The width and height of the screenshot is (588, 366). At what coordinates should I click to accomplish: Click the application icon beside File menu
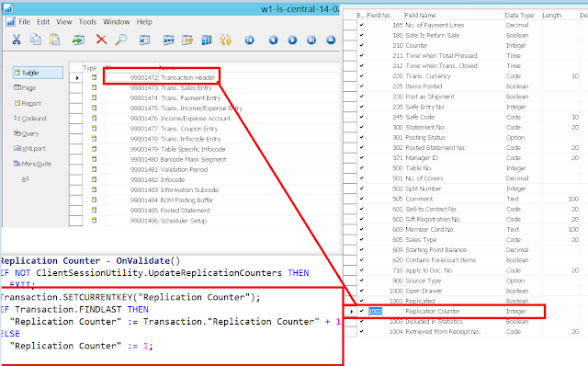click(x=10, y=22)
